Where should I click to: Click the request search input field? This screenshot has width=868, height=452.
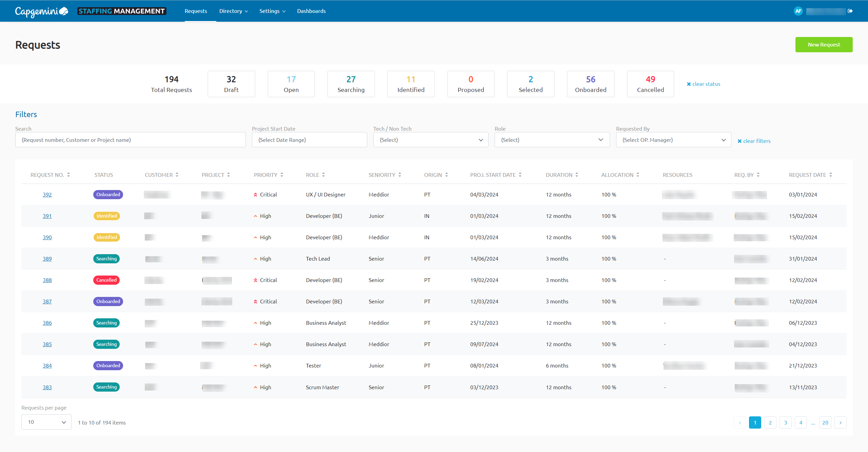point(130,140)
